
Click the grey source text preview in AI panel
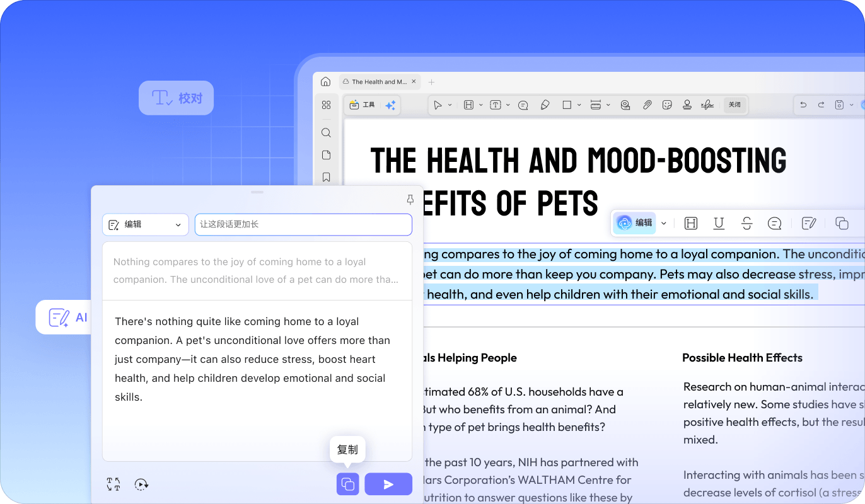click(257, 271)
